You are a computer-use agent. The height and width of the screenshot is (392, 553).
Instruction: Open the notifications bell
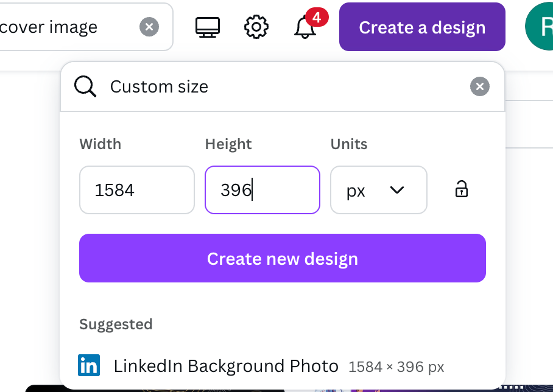305,28
